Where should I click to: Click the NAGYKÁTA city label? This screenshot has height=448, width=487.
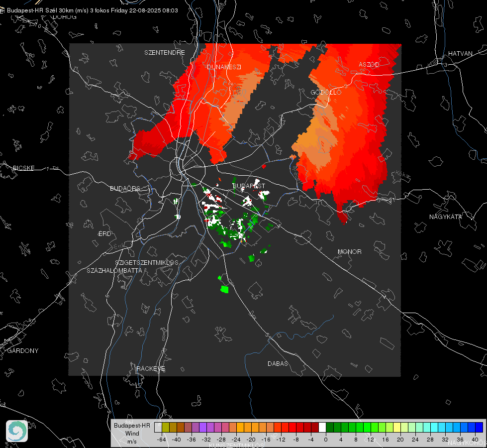pos(446,217)
